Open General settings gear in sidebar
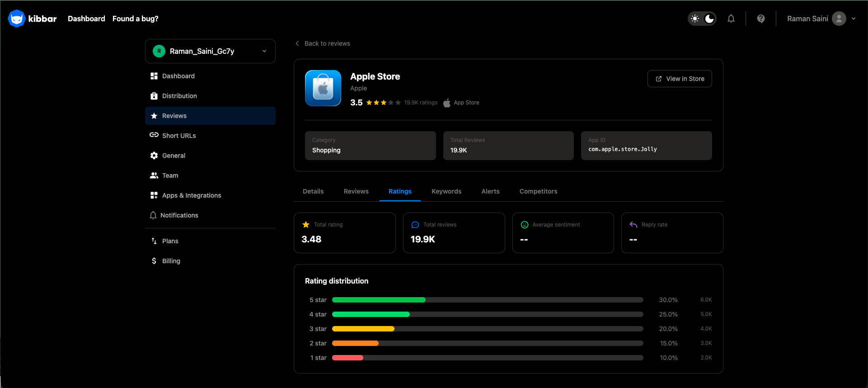Image resolution: width=868 pixels, height=388 pixels. (x=154, y=156)
